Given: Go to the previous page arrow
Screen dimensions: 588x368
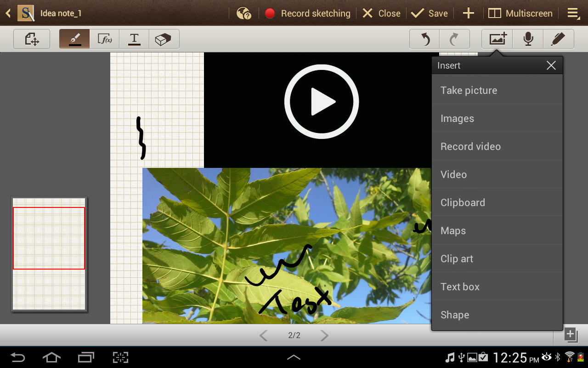Looking at the screenshot, I should (x=263, y=335).
